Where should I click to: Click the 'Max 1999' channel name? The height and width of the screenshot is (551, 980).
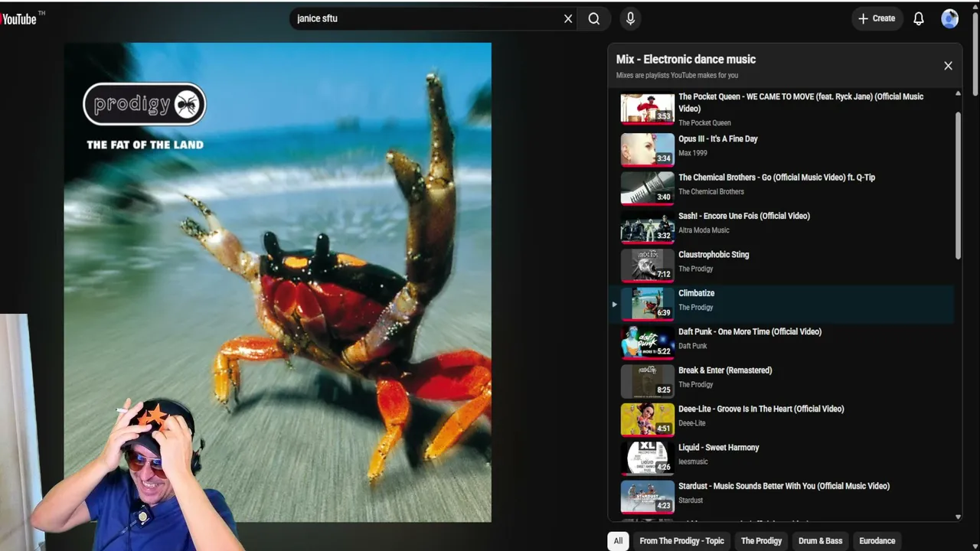693,153
